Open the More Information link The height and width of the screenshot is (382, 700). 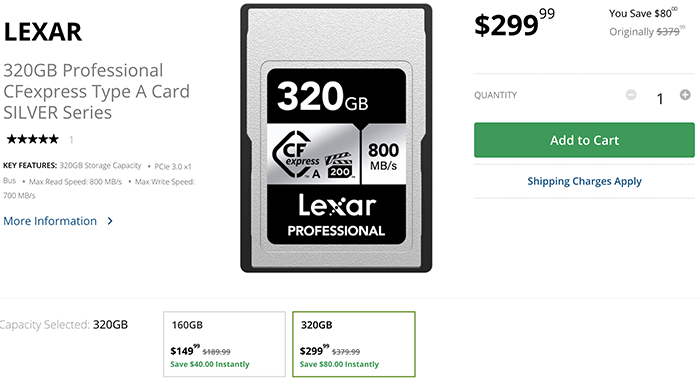50,221
